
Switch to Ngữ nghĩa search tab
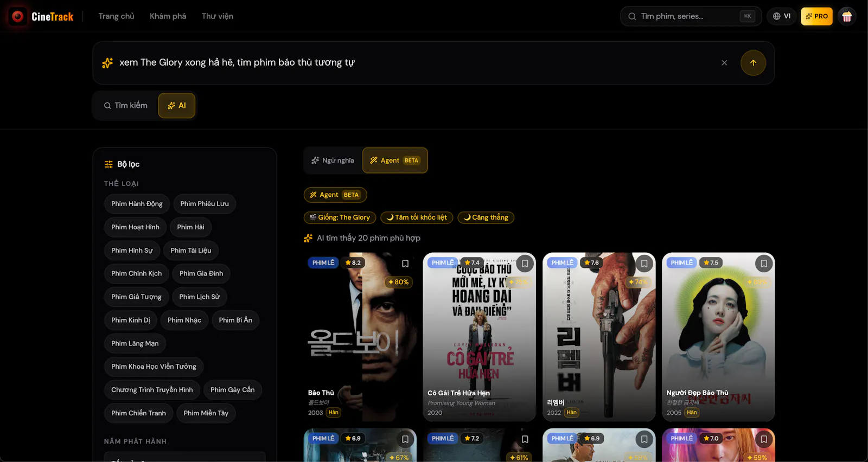[x=333, y=161]
